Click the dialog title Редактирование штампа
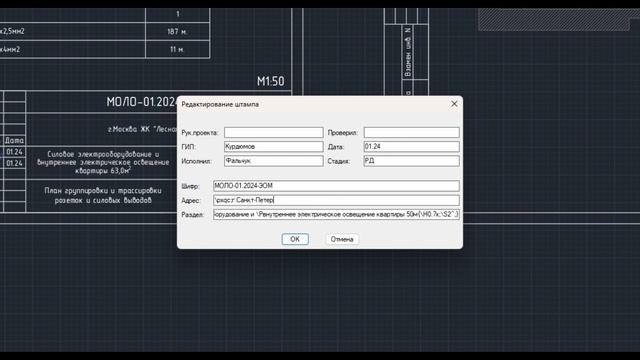The height and width of the screenshot is (360, 640). point(220,104)
